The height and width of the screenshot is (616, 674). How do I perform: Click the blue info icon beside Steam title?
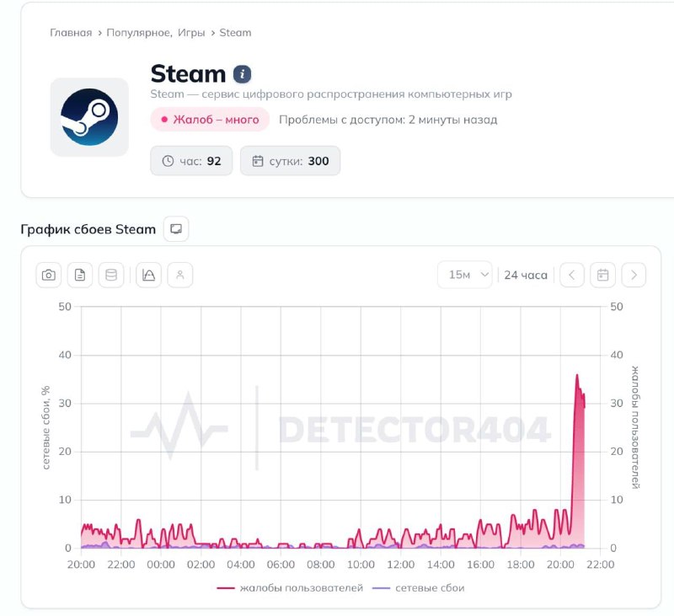(x=243, y=74)
